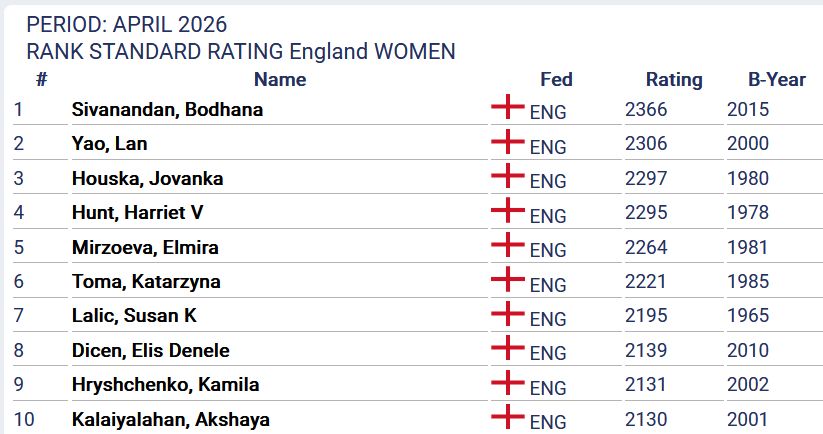
Task: Click flag icon beside Mirzoeva, Elmira
Action: click(508, 244)
